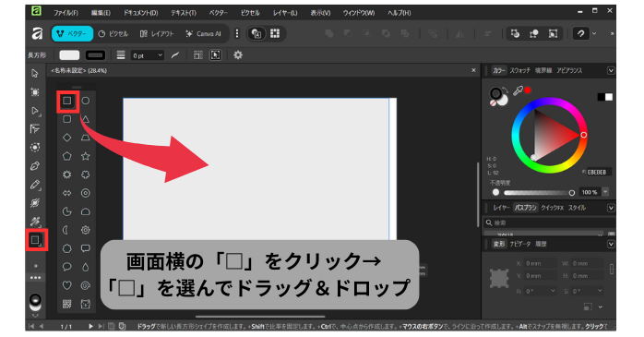Open the snapping options dropdown arrow

pos(594,33)
